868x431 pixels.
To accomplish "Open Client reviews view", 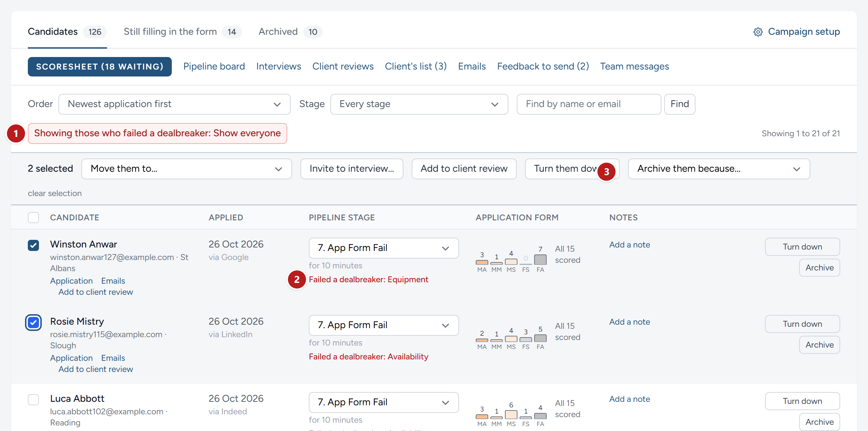I will tap(343, 66).
